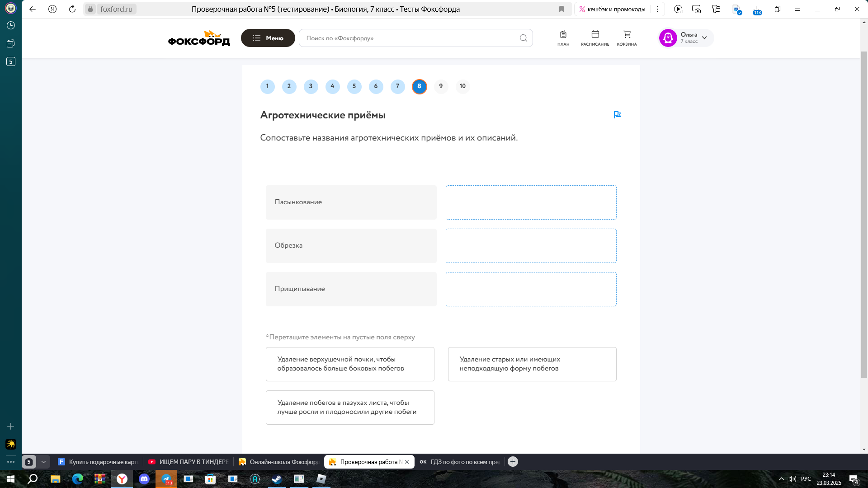Go to question number 3
The width and height of the screenshot is (868, 488).
point(311,86)
